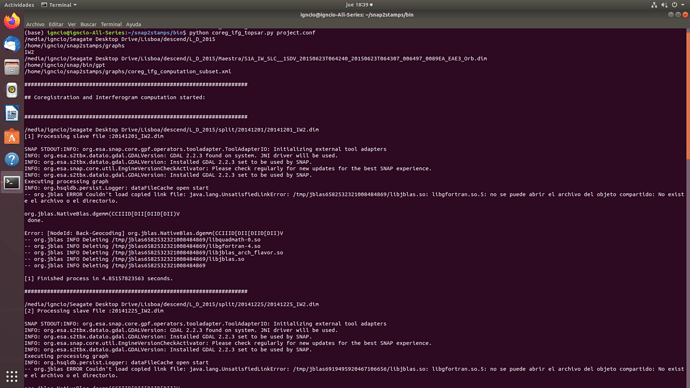Open the network status icon

654,5
